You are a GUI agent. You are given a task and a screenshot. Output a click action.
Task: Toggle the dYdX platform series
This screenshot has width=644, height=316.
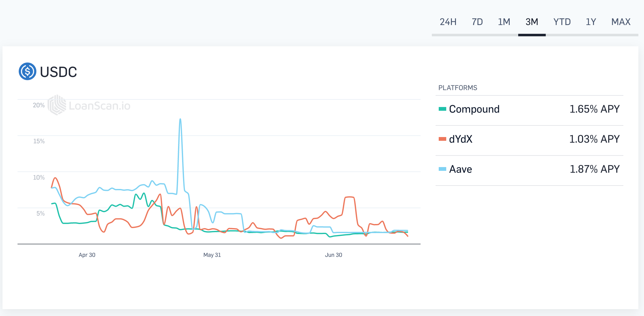pos(529,139)
